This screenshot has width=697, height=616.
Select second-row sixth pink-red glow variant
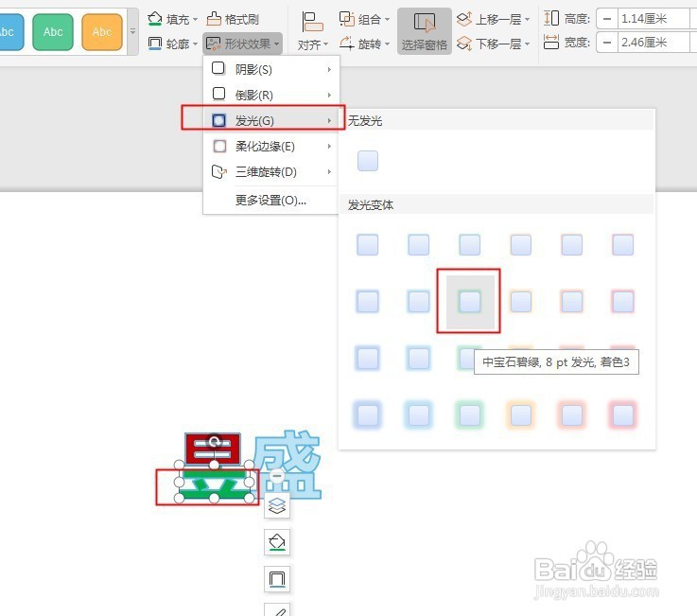(623, 302)
